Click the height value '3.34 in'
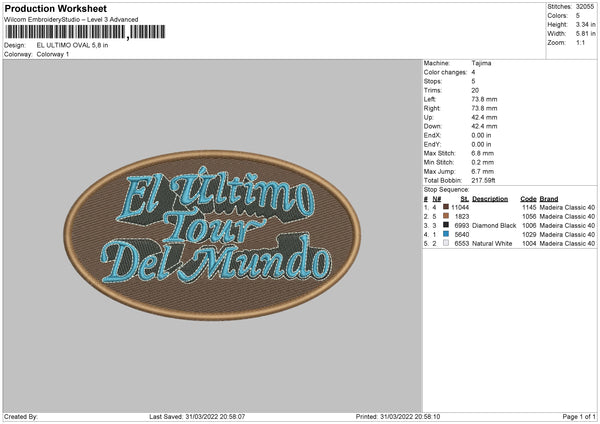This screenshot has width=600, height=424. [x=585, y=24]
